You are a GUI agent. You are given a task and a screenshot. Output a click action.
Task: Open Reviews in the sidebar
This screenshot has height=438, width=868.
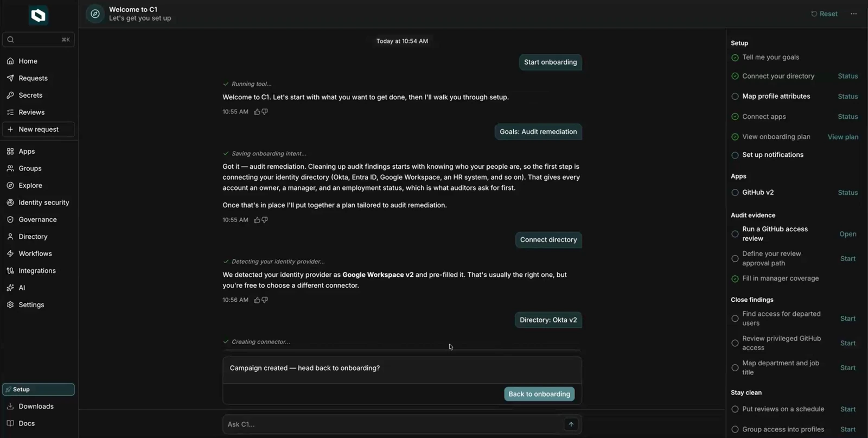coord(31,112)
